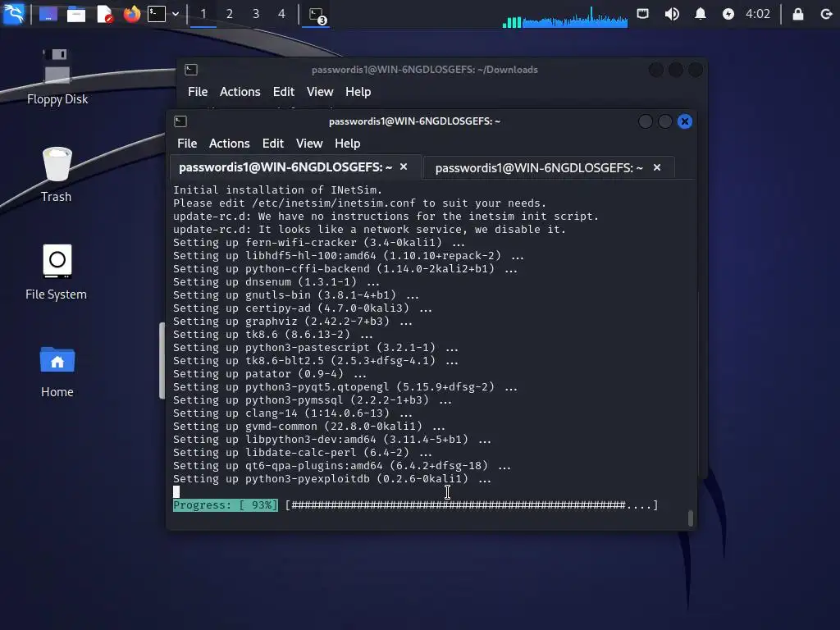Click the network connection tray icon
This screenshot has width=840, height=630.
[x=642, y=13]
